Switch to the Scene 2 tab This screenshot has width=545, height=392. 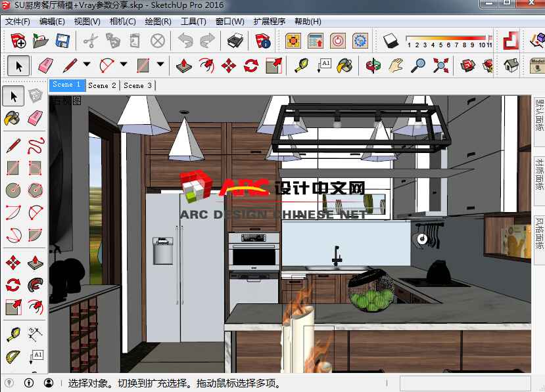coord(102,85)
